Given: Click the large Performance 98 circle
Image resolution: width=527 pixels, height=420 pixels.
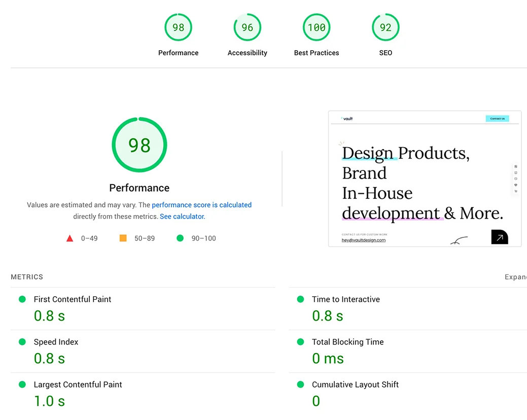Looking at the screenshot, I should 139,145.
